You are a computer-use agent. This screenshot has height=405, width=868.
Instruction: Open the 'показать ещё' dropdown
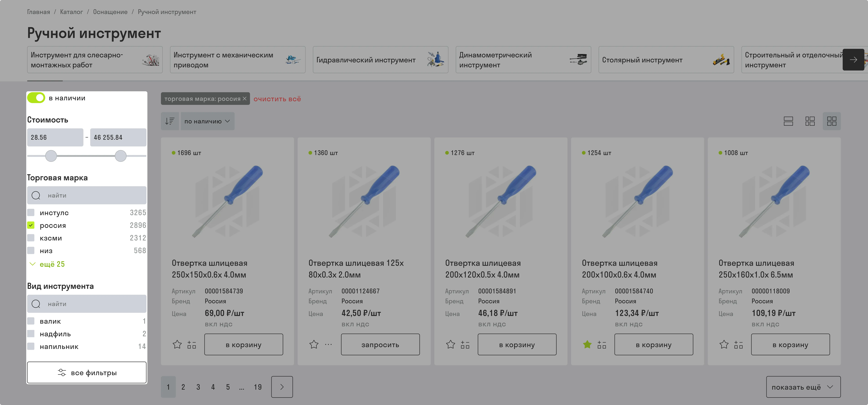point(803,387)
